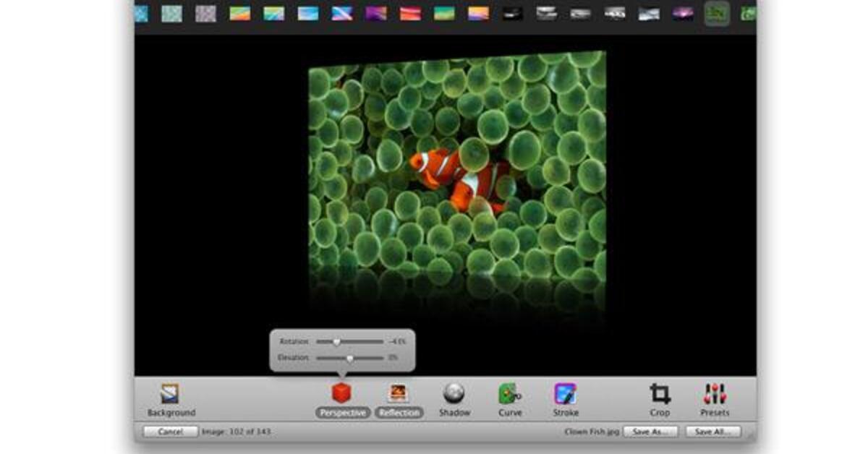Click the Rotation slider handle
Viewport: 868px width, 454px height.
(x=336, y=342)
